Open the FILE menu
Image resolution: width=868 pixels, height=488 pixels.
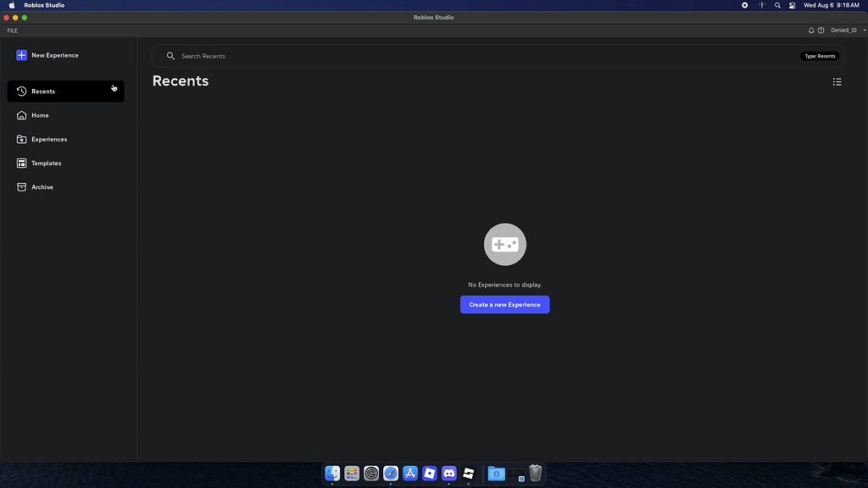pos(12,30)
